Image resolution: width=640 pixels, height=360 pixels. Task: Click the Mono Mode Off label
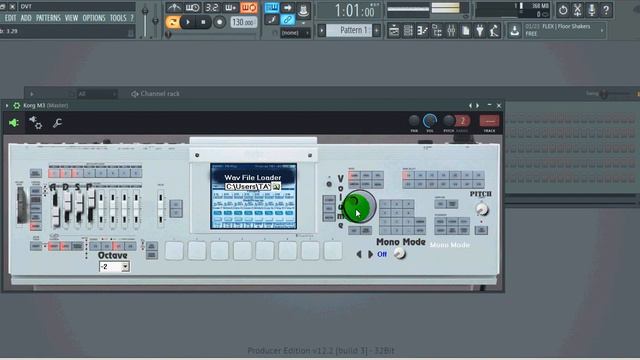pos(382,254)
